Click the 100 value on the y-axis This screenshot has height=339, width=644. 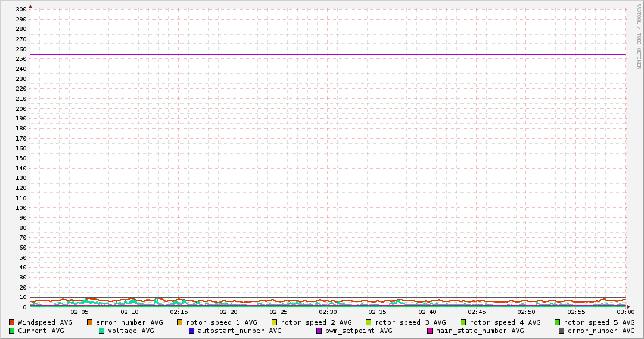21,208
